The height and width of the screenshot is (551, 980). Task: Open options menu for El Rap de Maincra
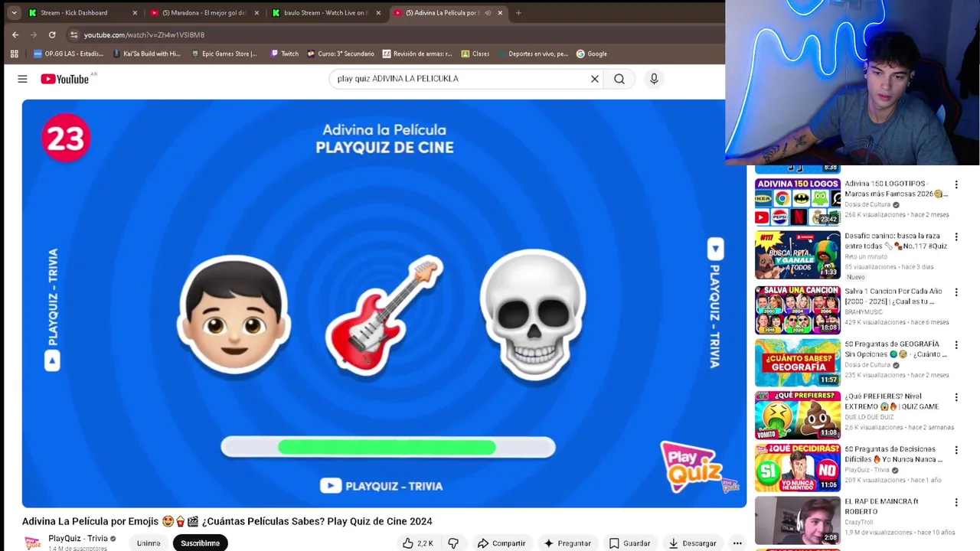coord(955,502)
